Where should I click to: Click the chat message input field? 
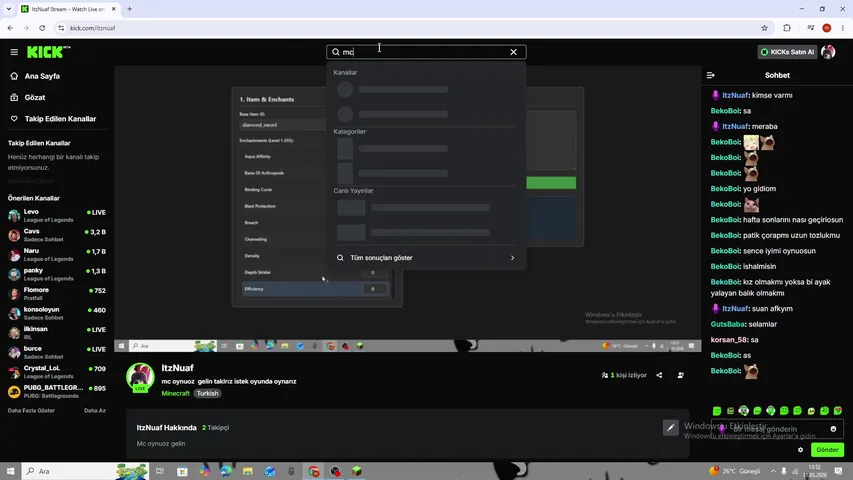[777, 429]
